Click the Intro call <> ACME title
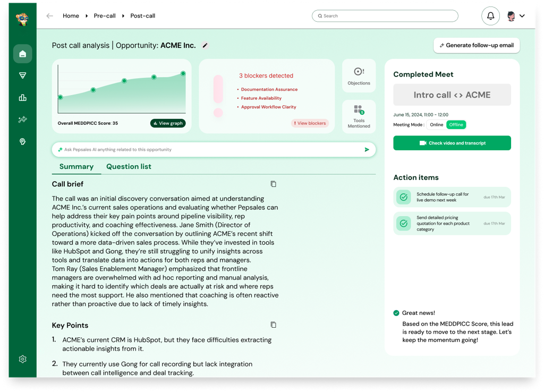544x392 pixels. tap(452, 95)
